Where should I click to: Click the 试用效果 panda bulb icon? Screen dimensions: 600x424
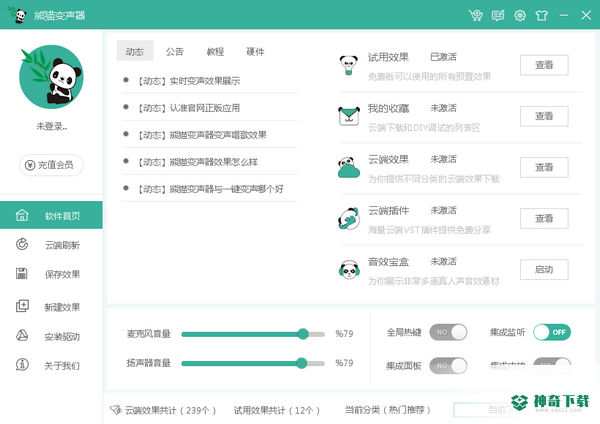tap(349, 65)
